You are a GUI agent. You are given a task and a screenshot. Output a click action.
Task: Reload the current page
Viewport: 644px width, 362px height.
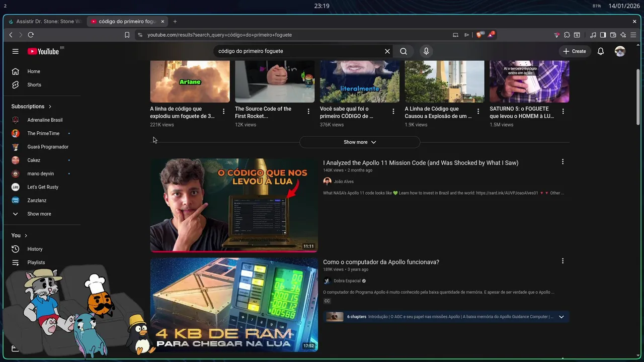(31, 35)
